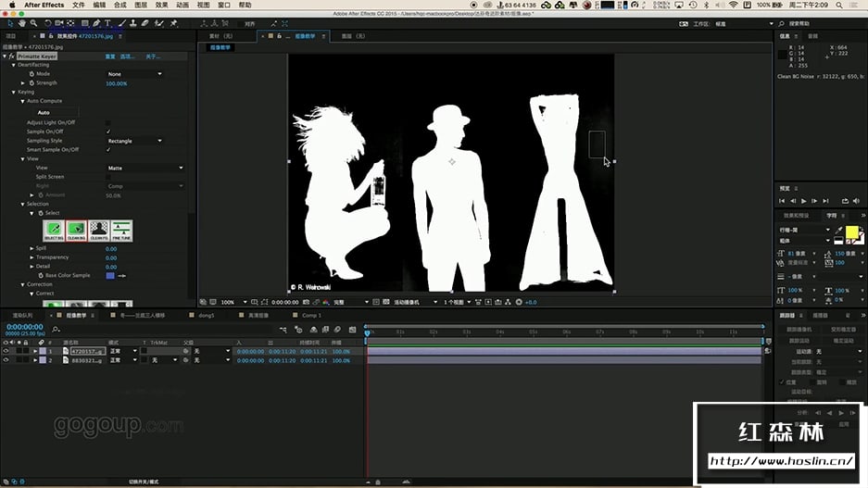
Task: Select the Selection arrow tool
Action: click(10, 23)
